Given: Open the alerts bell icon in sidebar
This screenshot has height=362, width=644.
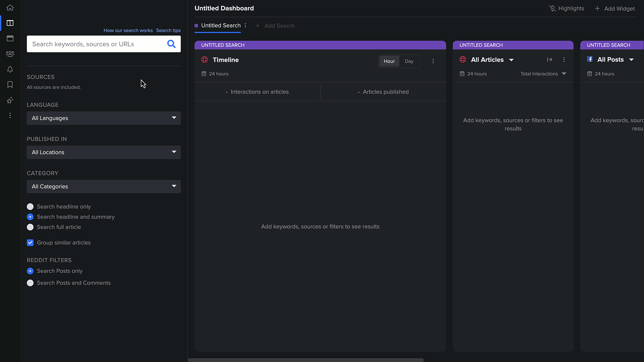Looking at the screenshot, I should tap(10, 69).
